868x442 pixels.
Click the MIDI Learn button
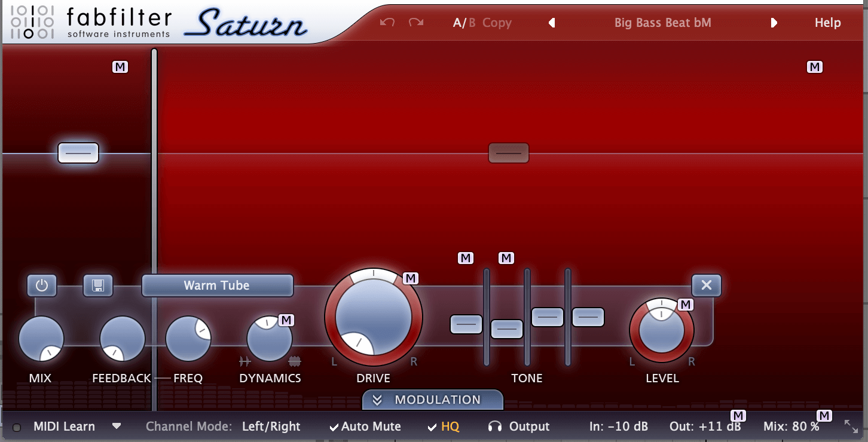click(64, 426)
